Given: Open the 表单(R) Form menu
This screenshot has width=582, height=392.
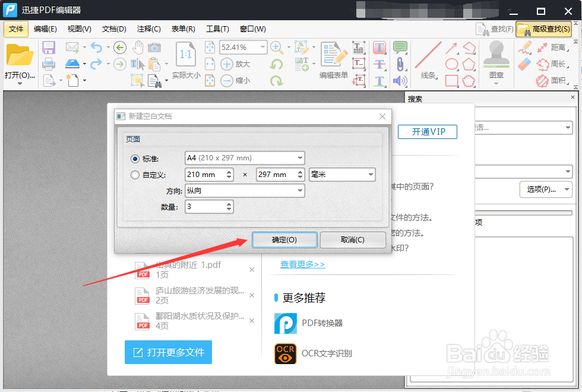Looking at the screenshot, I should pos(183,29).
